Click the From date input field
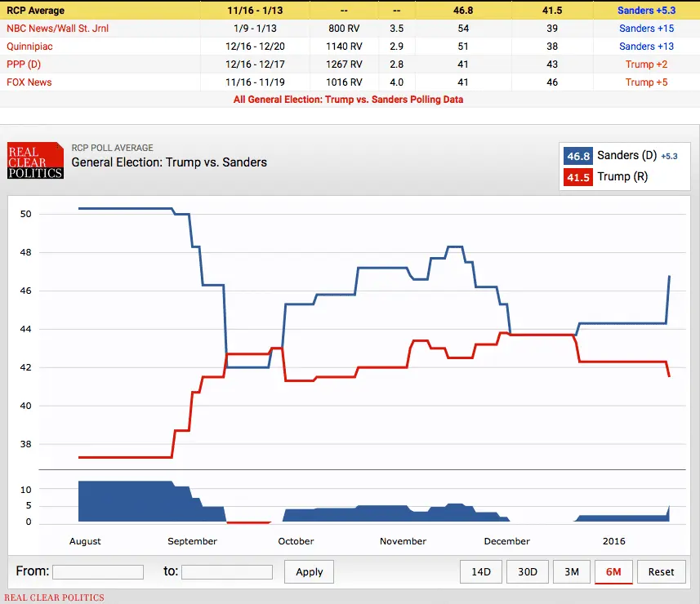The width and height of the screenshot is (700, 604). 98,571
